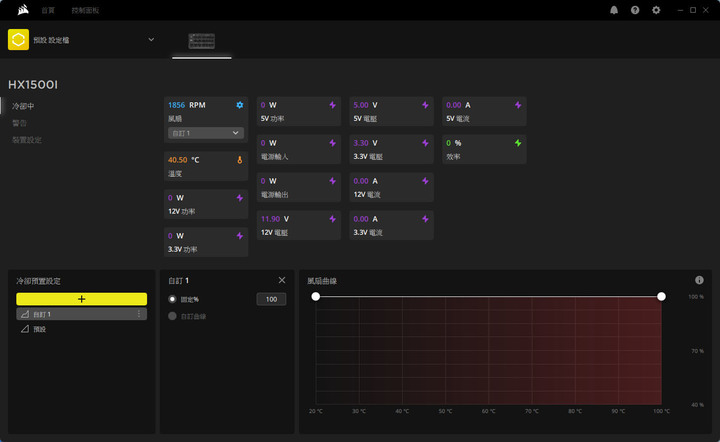This screenshot has height=442, width=720.
Task: Click the lightning icon on 3.3V 電壓 tile
Action: (x=425, y=143)
